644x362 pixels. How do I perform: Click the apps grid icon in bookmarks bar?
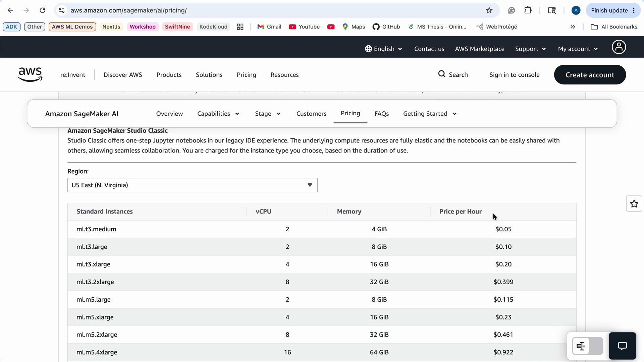pos(240,27)
